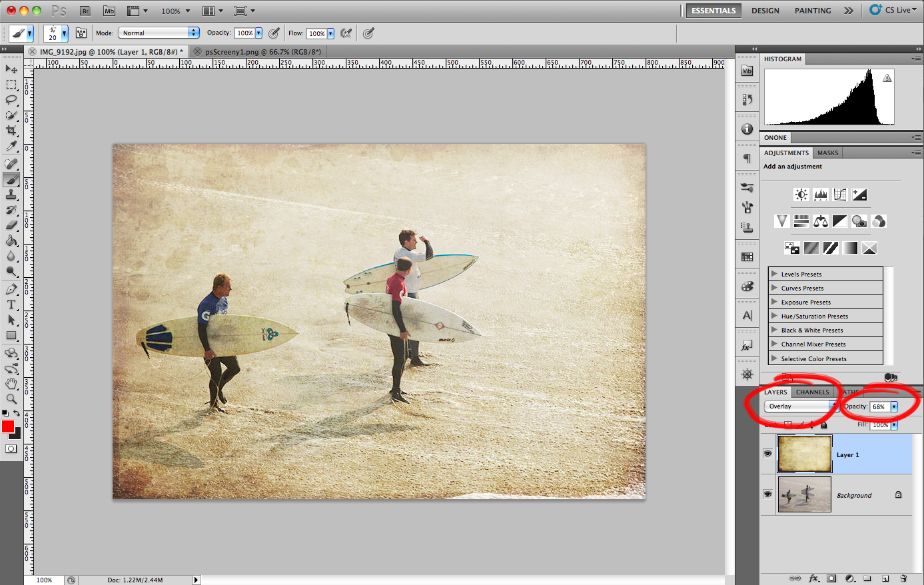Hide the Background layer eye

[767, 494]
